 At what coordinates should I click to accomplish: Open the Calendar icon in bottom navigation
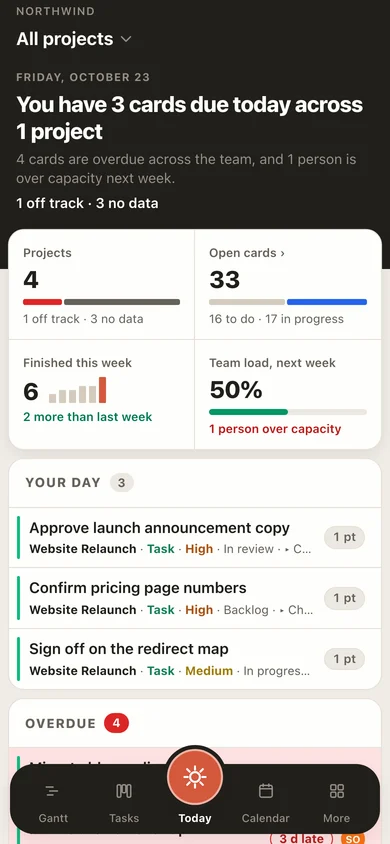[x=266, y=791]
